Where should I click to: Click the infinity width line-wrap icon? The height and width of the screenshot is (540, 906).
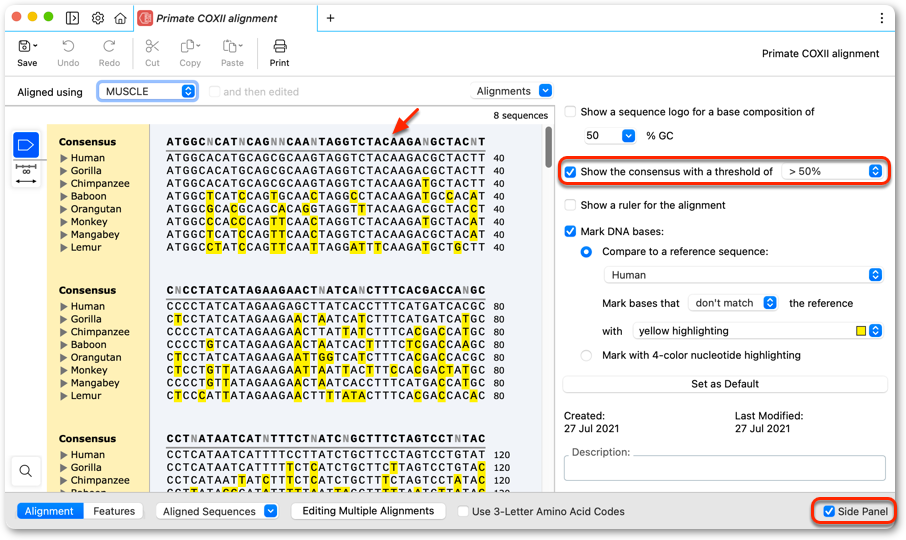(26, 174)
